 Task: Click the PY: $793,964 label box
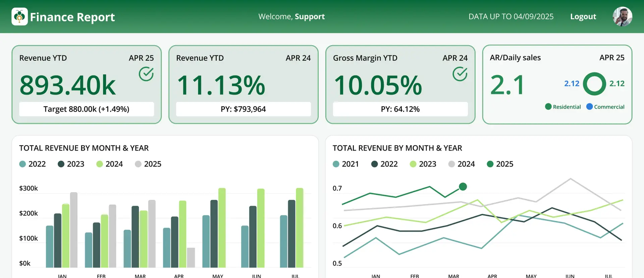pos(243,109)
